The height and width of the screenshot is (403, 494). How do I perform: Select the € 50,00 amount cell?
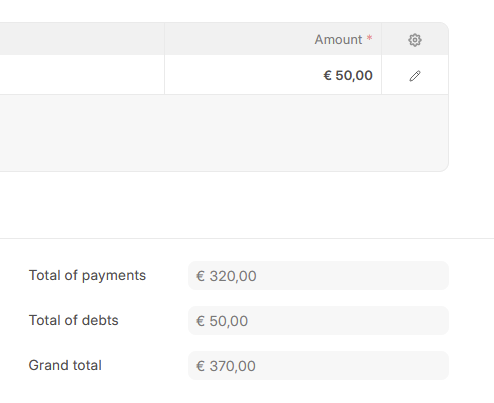(273, 75)
